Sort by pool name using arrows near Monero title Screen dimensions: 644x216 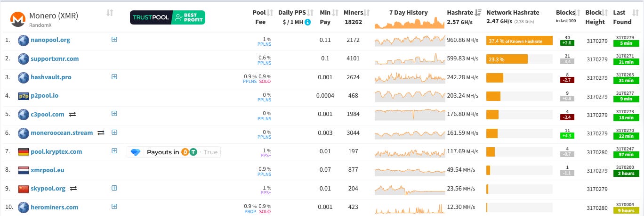pos(110,13)
